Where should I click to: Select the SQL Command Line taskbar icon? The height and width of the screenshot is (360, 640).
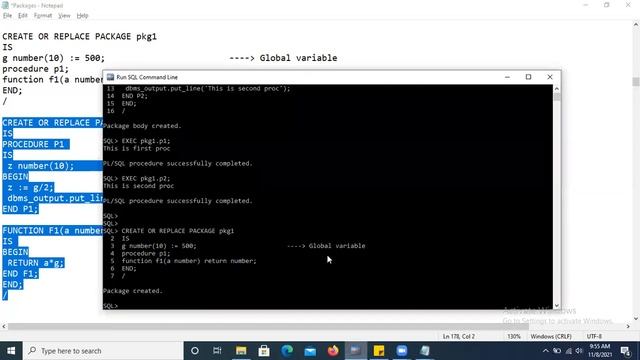tap(356, 351)
